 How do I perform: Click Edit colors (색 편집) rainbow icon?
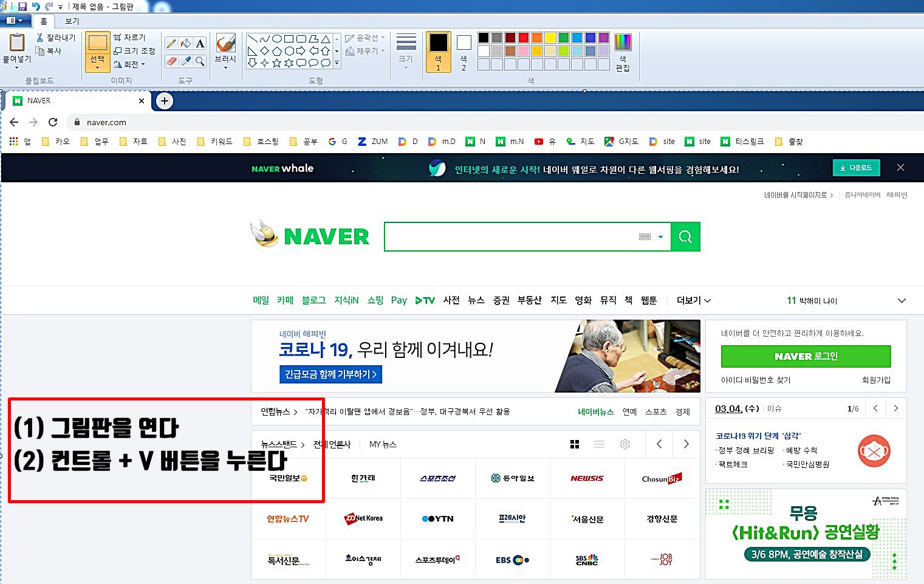click(623, 43)
